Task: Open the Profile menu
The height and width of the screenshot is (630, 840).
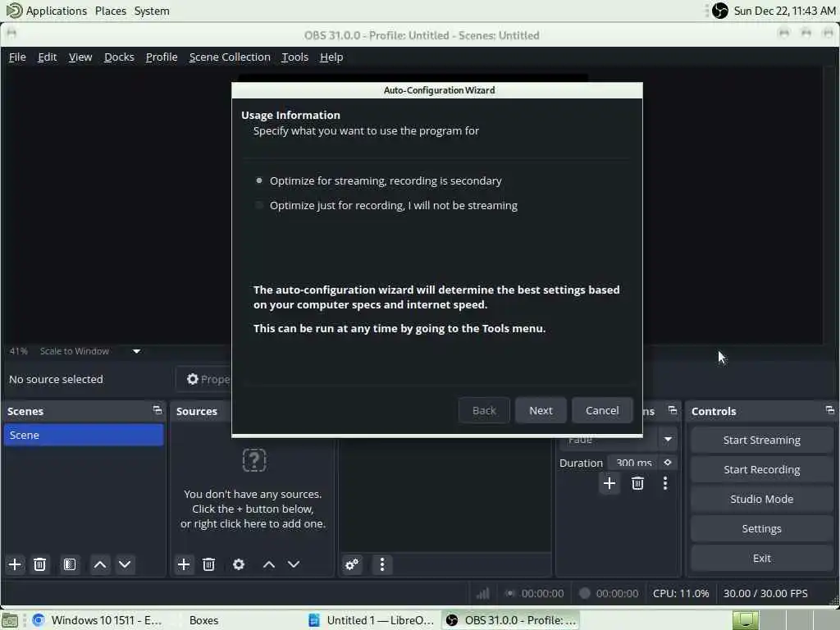Action: [x=162, y=57]
